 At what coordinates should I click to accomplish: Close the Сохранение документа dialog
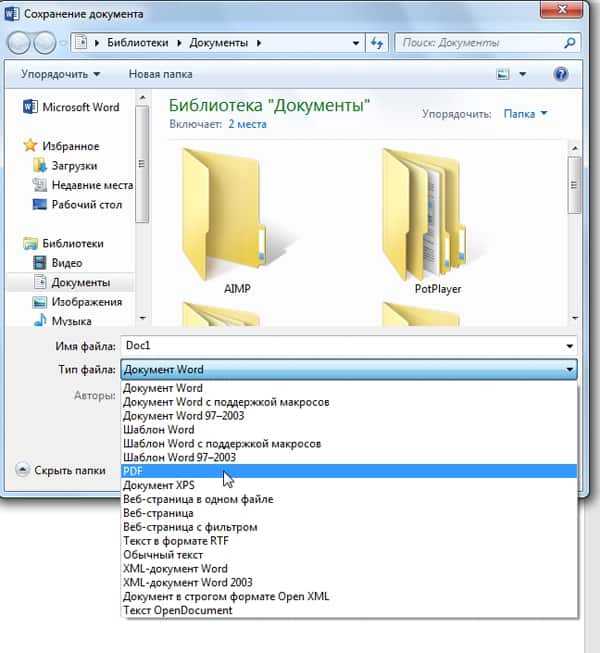pos(561,9)
